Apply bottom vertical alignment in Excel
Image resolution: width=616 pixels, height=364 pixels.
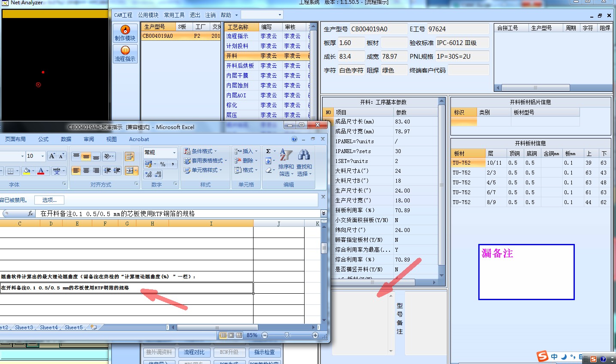pos(96,156)
